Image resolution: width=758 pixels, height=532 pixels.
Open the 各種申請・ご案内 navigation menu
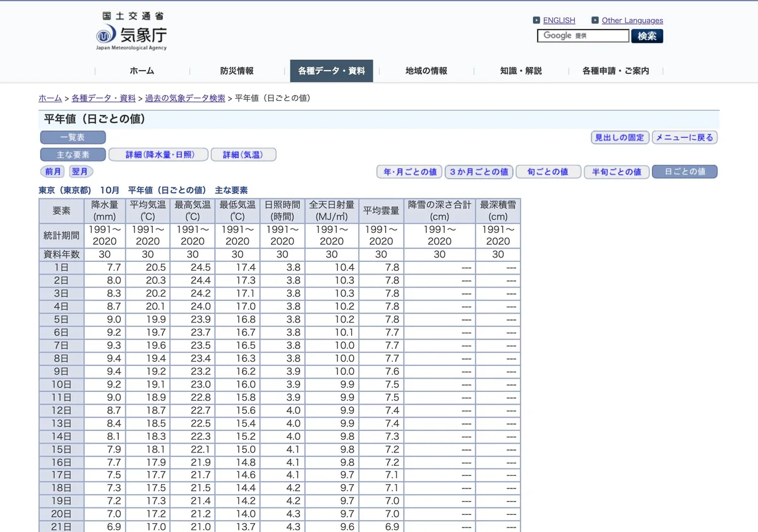tap(616, 71)
